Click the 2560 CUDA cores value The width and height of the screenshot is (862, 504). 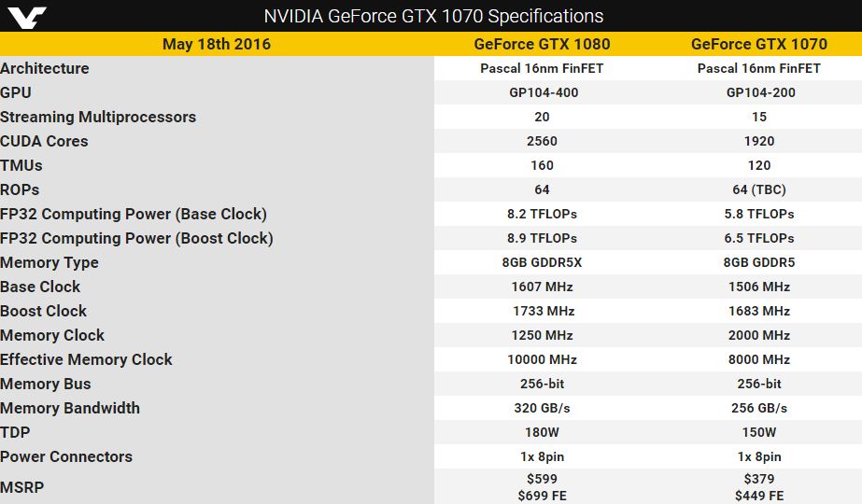[x=542, y=141]
